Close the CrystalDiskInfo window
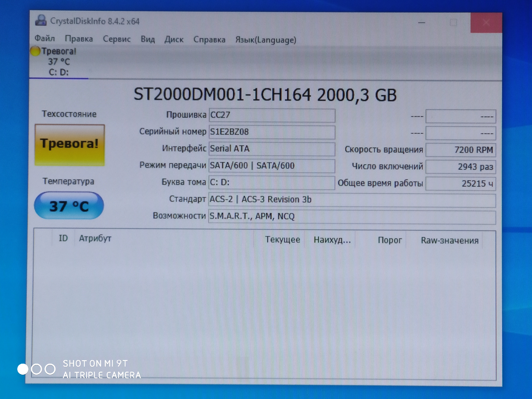532x399 pixels. (486, 23)
